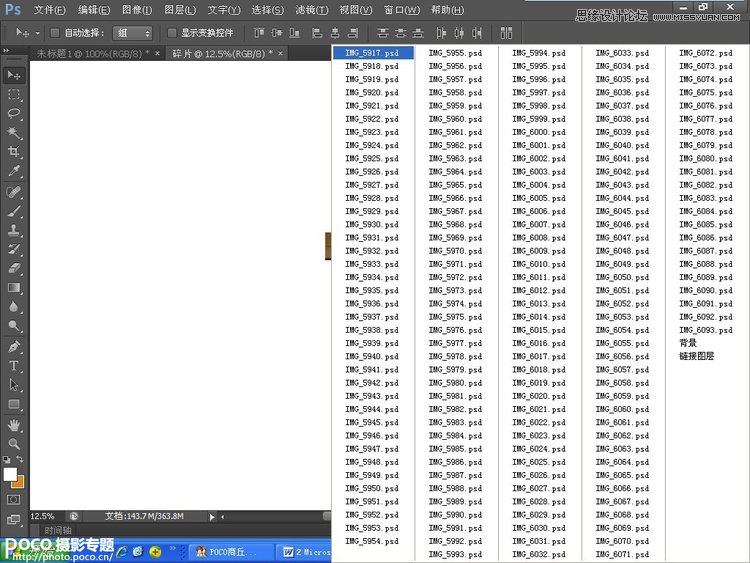Select the Pen tool
Viewport: 750px width, 563px height.
(14, 346)
